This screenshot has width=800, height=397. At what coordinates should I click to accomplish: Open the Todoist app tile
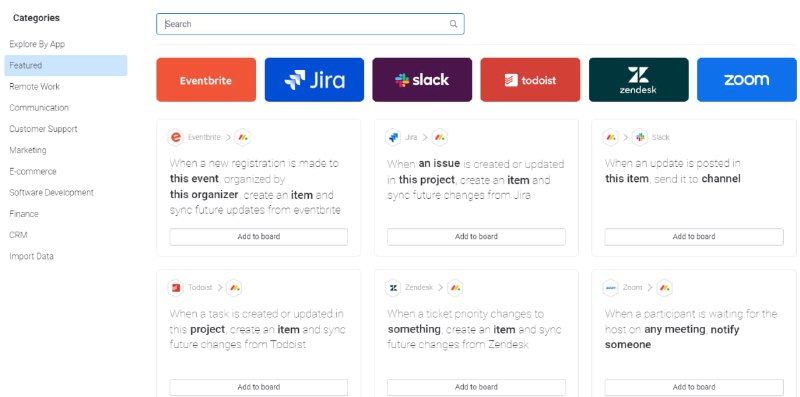pos(530,80)
